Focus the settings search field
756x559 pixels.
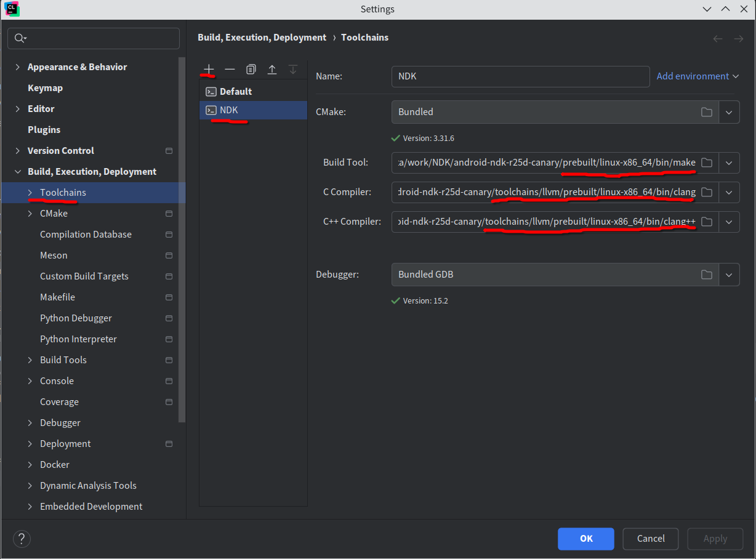pyautogui.click(x=94, y=38)
